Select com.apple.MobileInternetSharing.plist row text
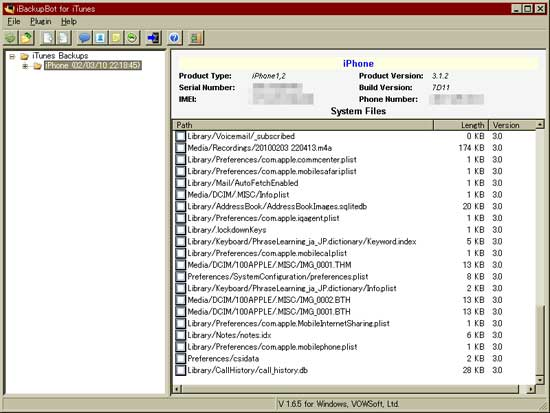550x413 pixels. 288,324
